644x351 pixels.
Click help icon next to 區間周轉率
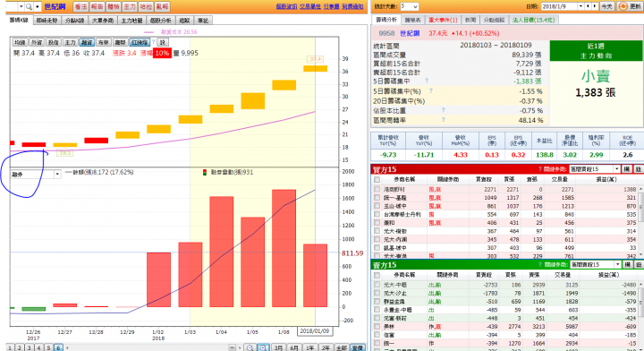pos(443,120)
